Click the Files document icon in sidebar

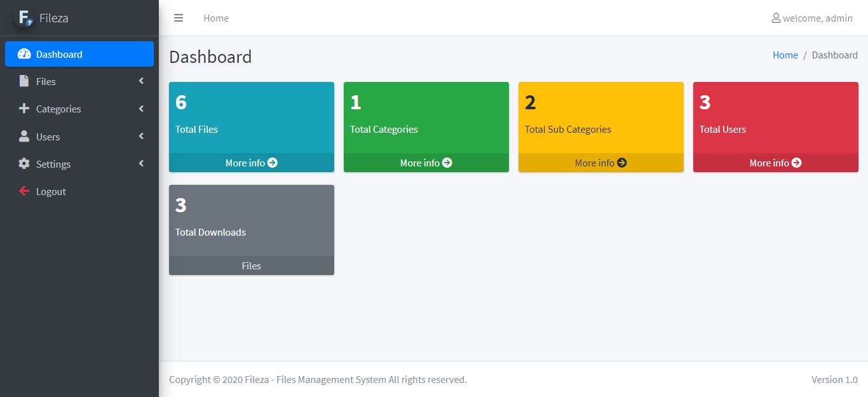click(x=24, y=81)
